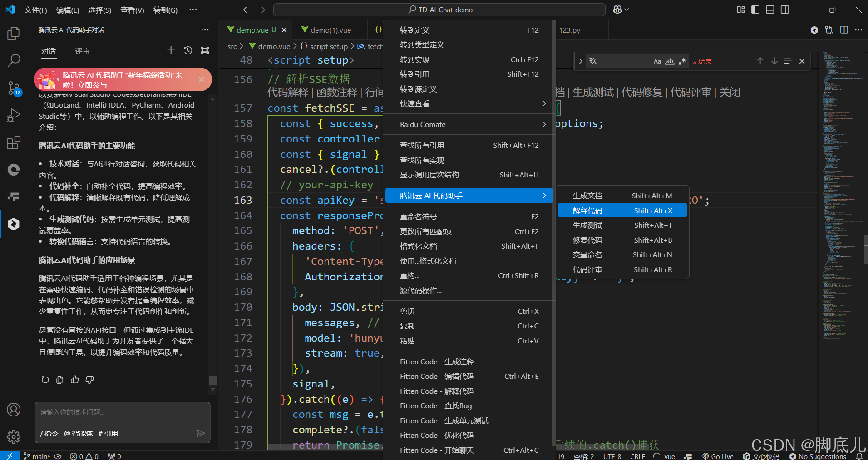868x460 pixels.
Task: Split the editor to the right
Action: (x=844, y=30)
